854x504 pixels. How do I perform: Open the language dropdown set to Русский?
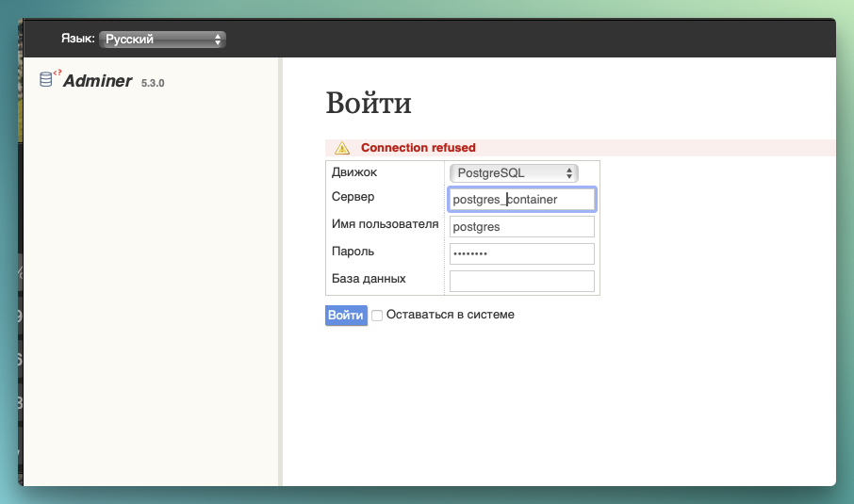162,40
